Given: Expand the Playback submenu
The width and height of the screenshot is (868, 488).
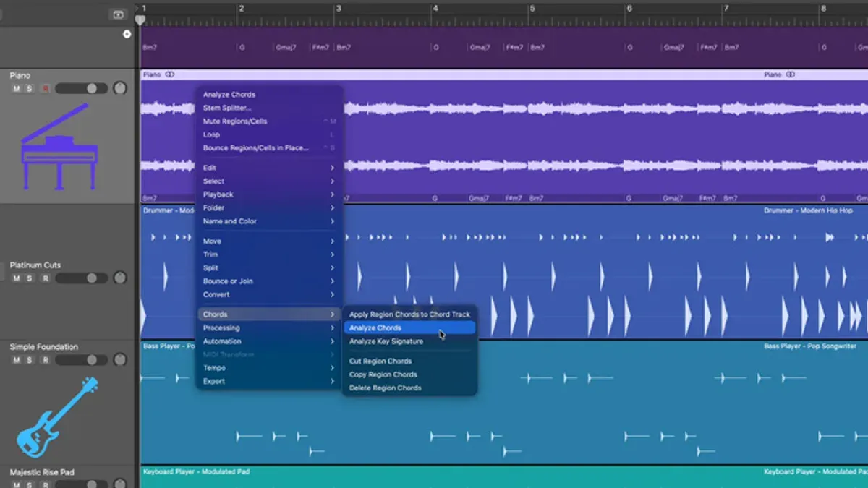Looking at the screenshot, I should [269, 194].
